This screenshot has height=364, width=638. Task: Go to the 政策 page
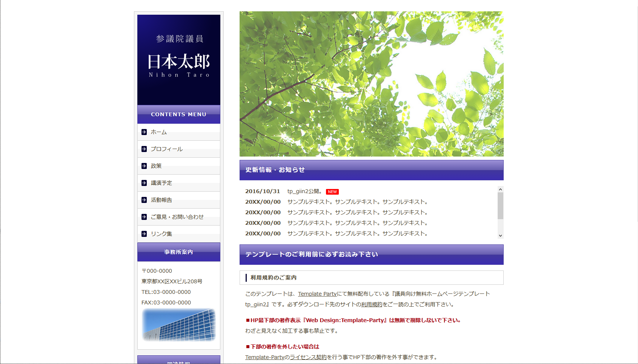pos(179,166)
